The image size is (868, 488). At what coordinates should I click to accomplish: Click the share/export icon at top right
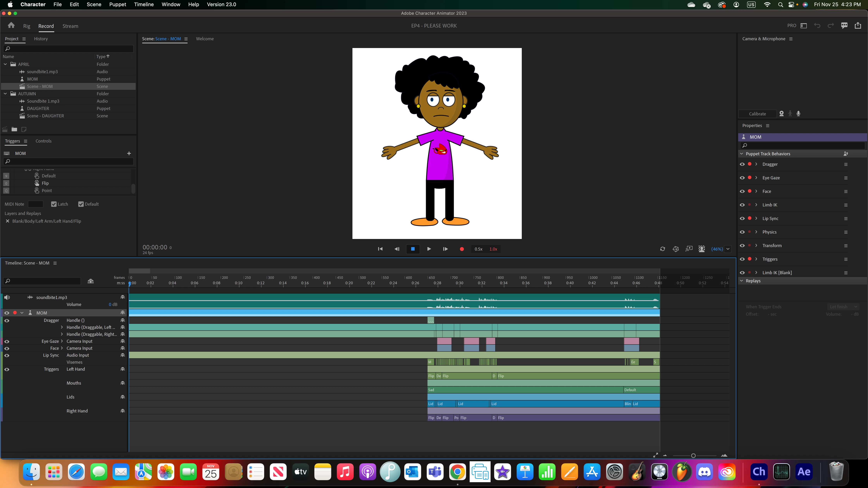[858, 26]
